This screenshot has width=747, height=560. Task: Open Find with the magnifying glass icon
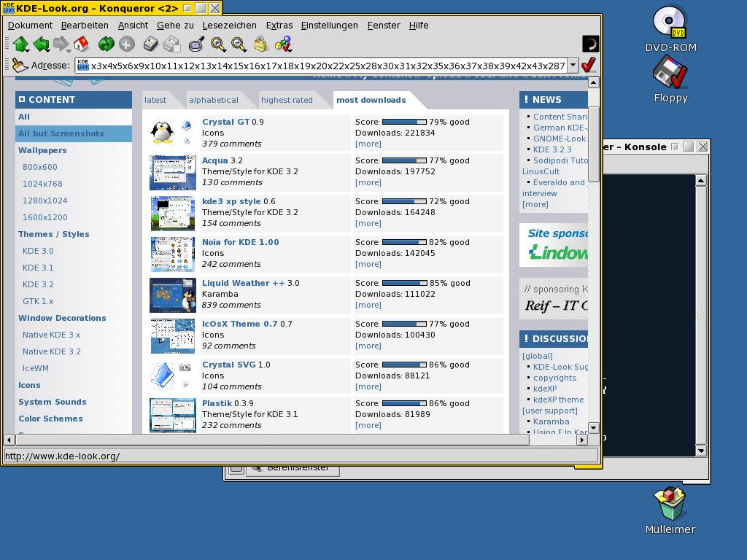196,44
